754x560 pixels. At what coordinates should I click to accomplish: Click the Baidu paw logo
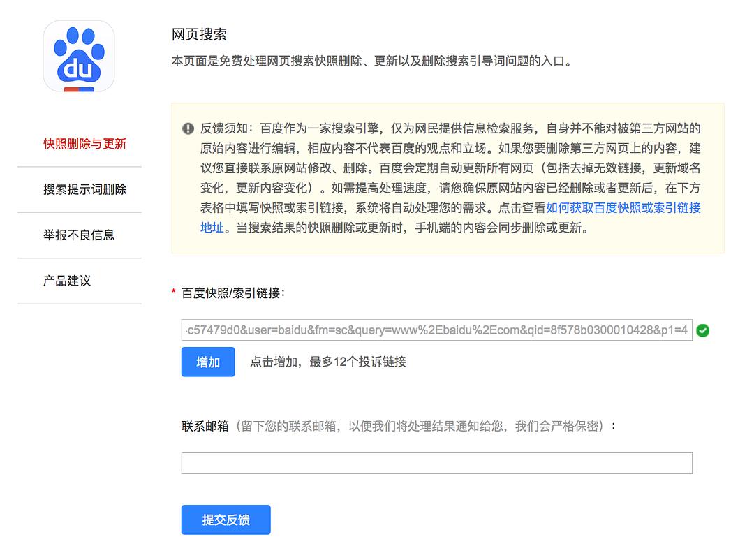[x=79, y=57]
